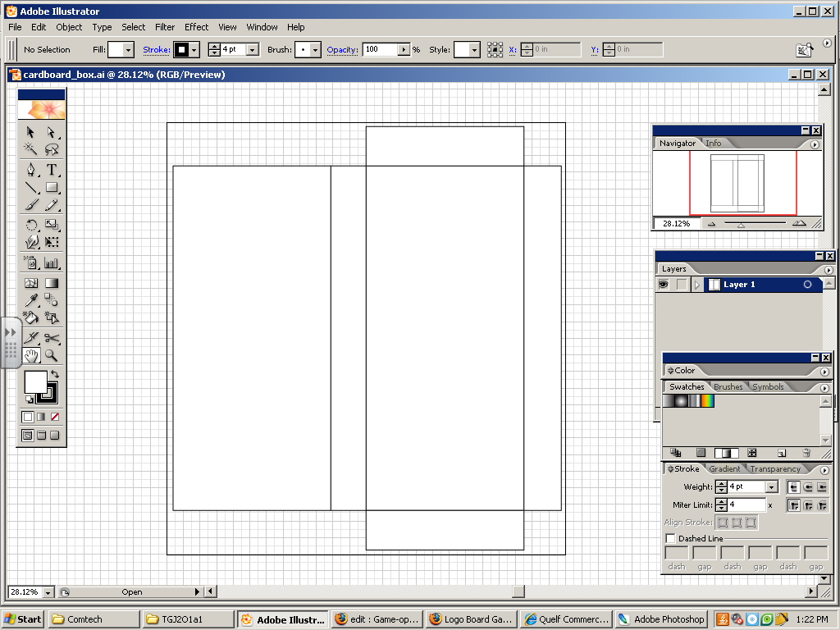Open the Brush dropdown in the options bar
This screenshot has width=840, height=630.
point(316,49)
